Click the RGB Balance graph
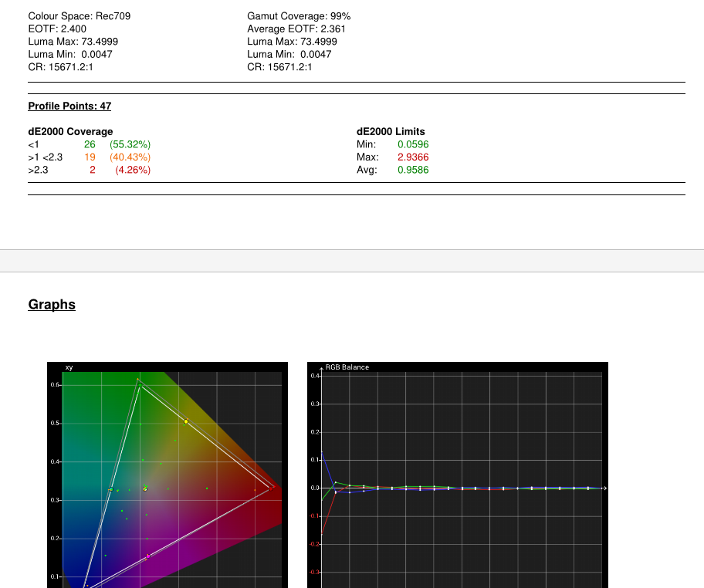 click(x=458, y=475)
